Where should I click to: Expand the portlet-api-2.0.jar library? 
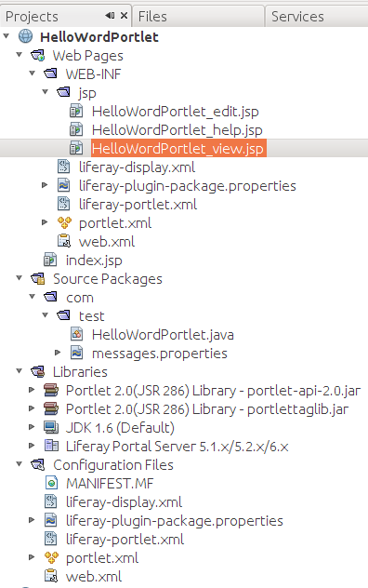click(32, 390)
